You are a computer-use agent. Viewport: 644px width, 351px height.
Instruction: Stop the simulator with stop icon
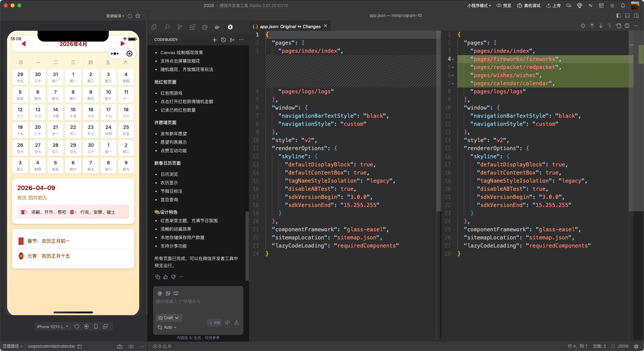pos(86,326)
